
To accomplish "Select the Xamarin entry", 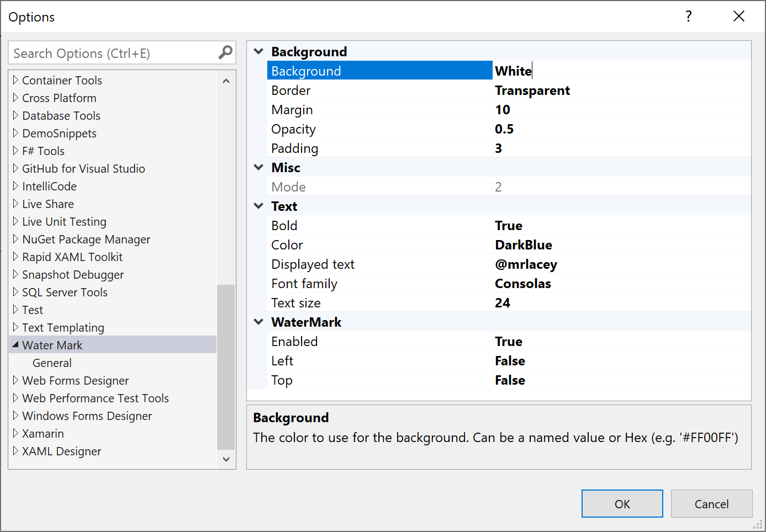I will 43,434.
